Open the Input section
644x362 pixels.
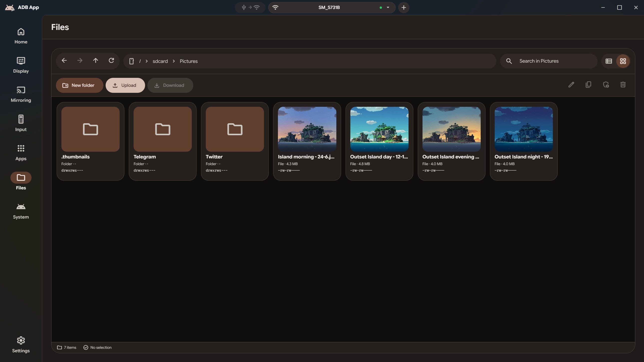click(x=21, y=123)
